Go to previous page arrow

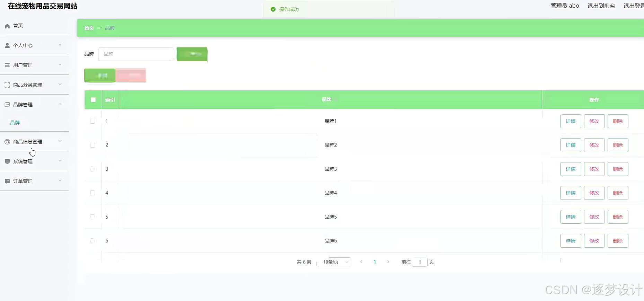(x=361, y=262)
